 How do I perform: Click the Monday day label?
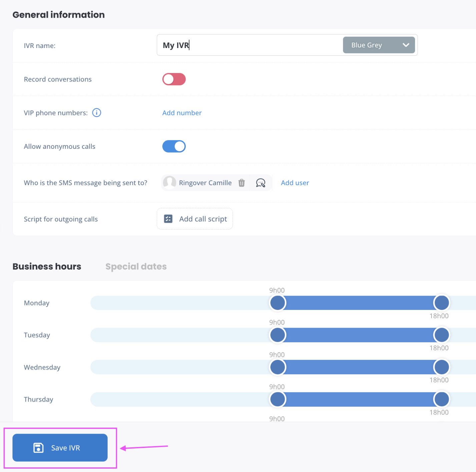point(37,303)
